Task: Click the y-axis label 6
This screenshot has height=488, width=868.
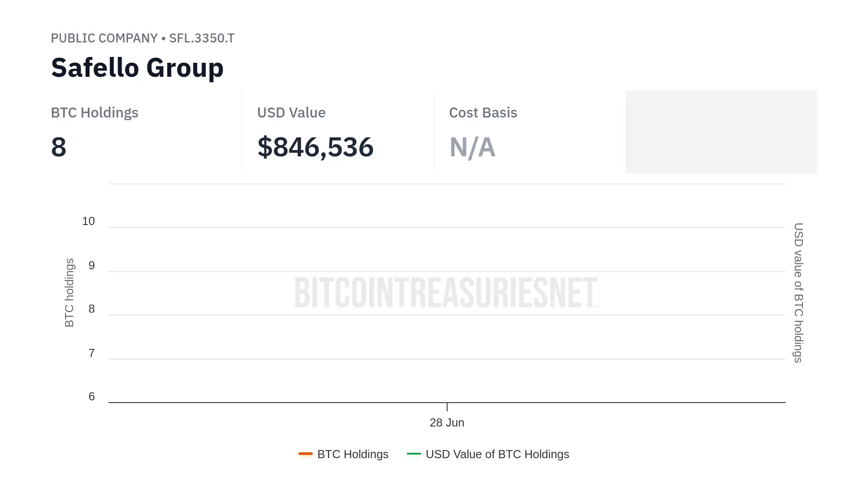Action: (92, 397)
